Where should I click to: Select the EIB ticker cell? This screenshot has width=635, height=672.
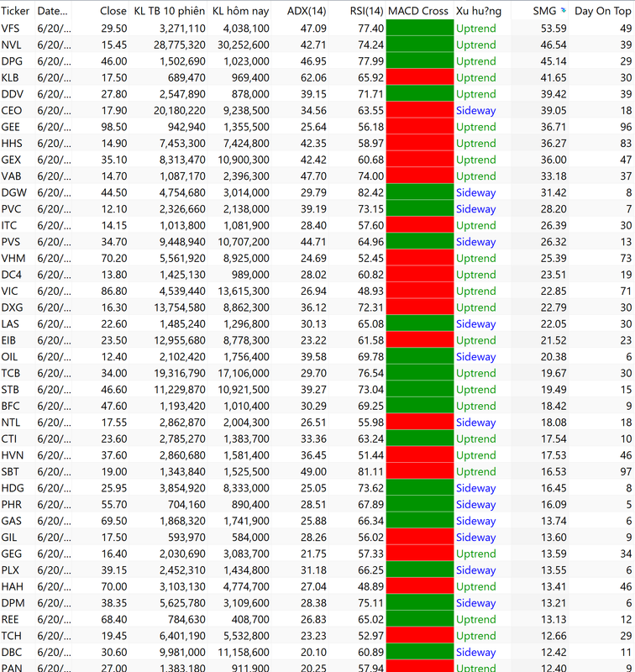click(8, 340)
